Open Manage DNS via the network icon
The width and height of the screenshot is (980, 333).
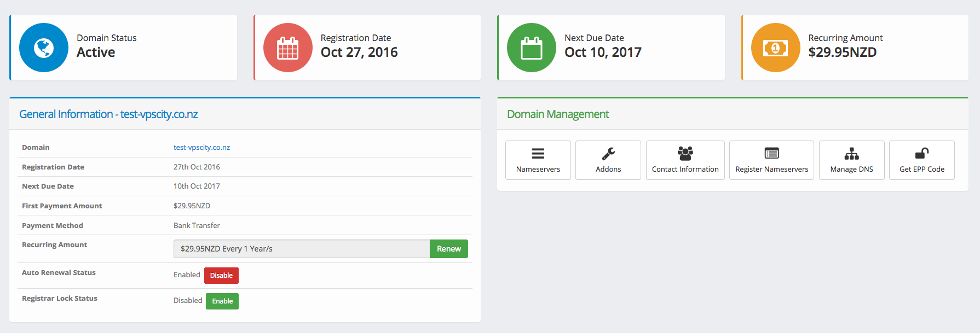[851, 154]
